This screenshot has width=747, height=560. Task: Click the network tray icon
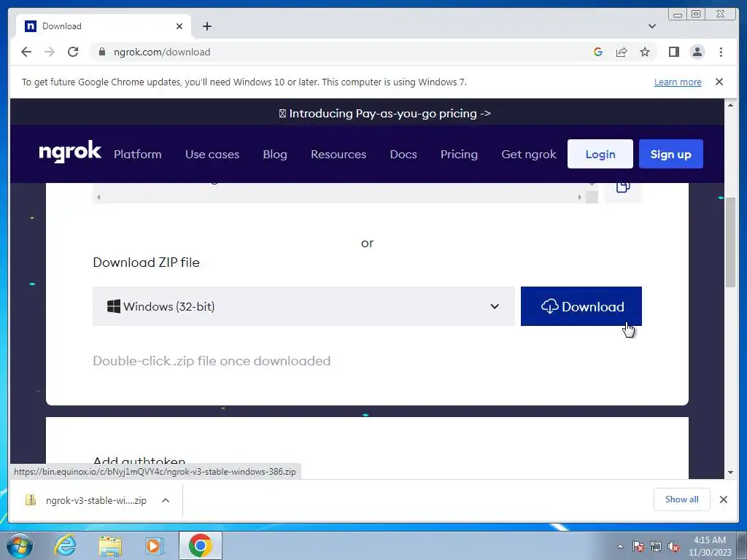656,546
